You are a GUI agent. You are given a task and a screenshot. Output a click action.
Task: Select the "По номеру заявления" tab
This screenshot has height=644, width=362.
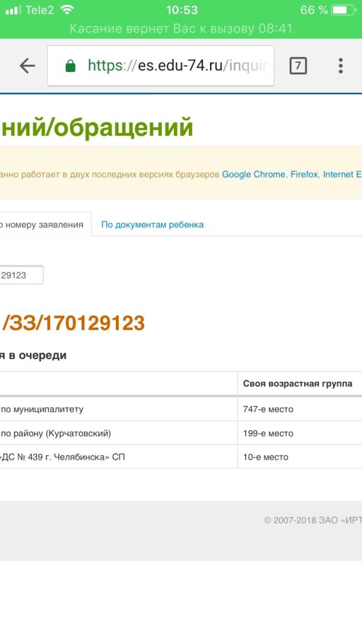(42, 225)
